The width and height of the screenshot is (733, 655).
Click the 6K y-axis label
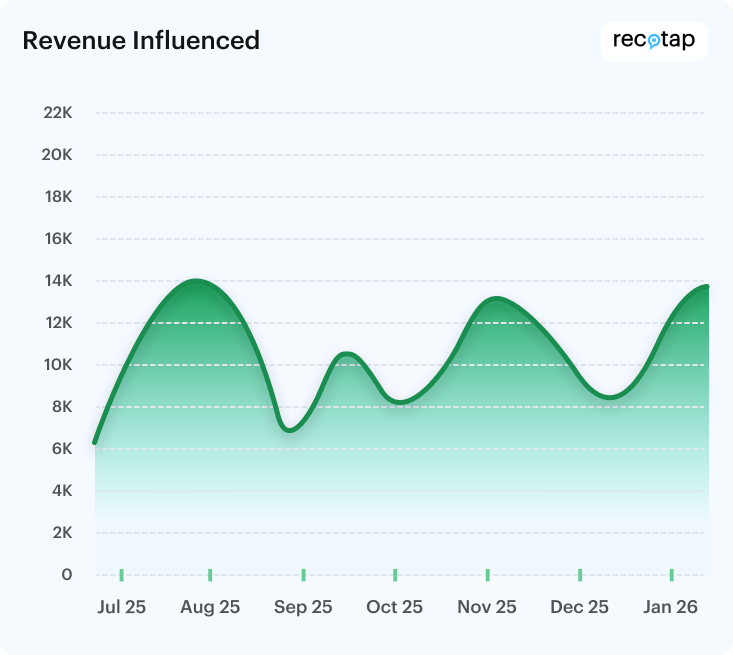(x=62, y=449)
